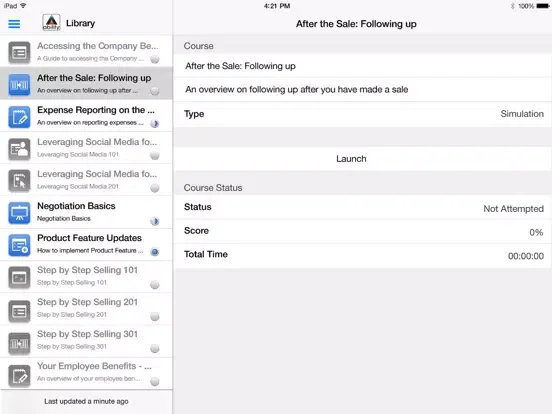Tap the Negotiation Basics presentation icon
Screen dimensions: 552x414
(19, 213)
